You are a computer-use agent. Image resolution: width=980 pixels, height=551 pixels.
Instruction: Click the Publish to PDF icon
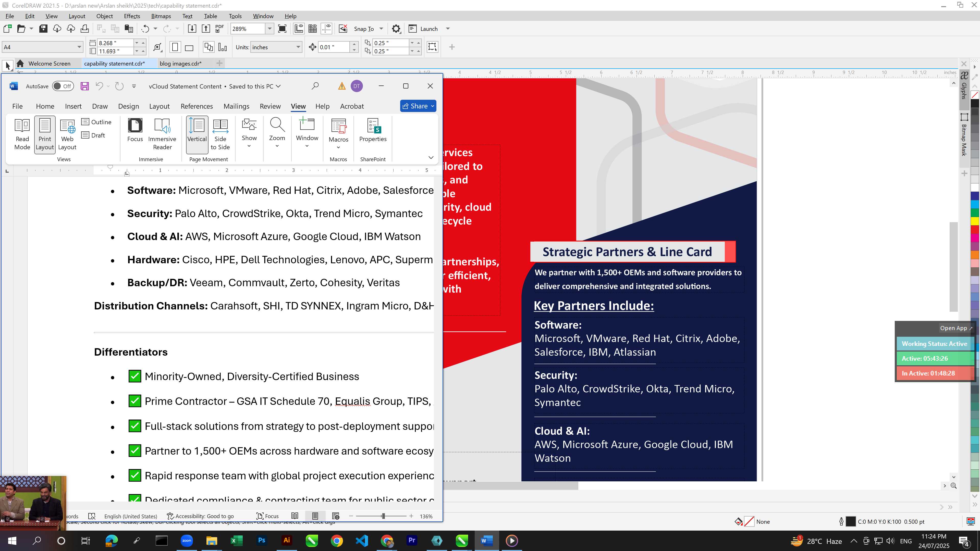[219, 29]
